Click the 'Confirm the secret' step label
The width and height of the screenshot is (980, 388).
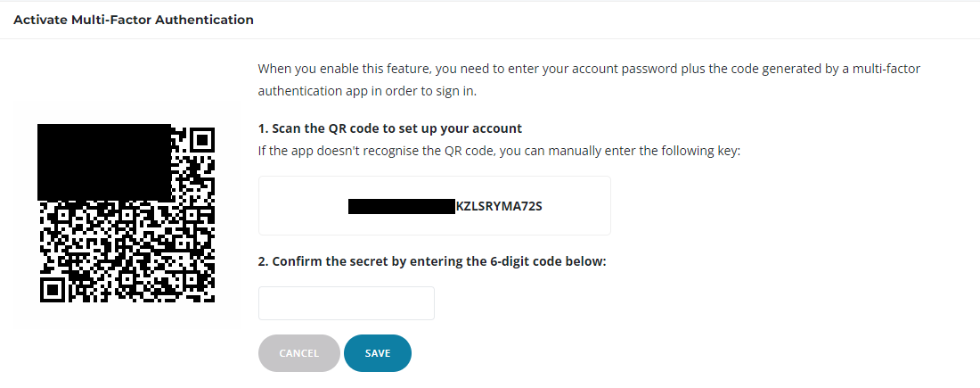coord(432,261)
